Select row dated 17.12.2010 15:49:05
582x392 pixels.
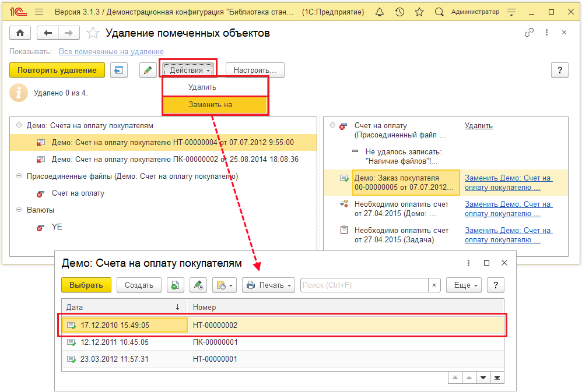point(283,325)
